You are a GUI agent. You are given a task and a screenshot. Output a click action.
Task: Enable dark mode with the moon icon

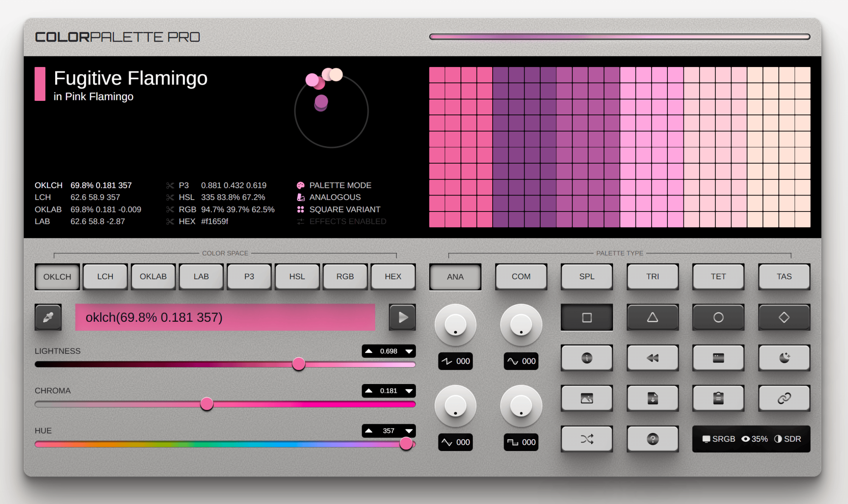[784, 358]
